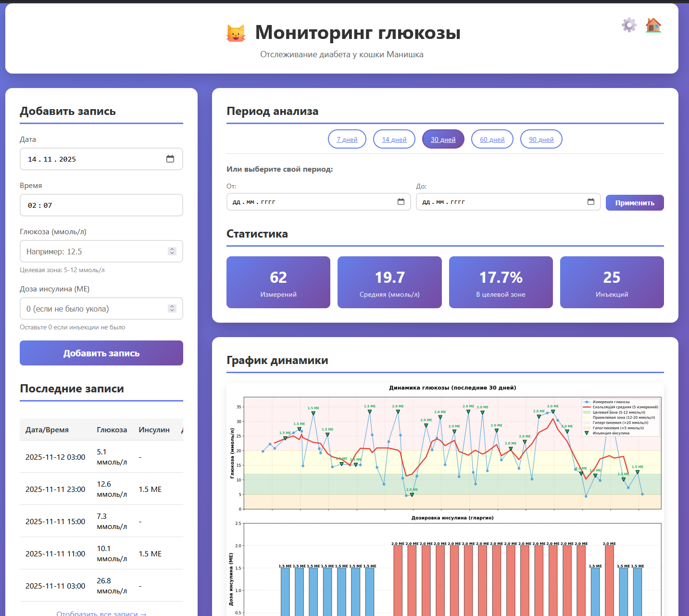The width and height of the screenshot is (689, 616).
Task: Select the 14 дней period
Action: (394, 139)
